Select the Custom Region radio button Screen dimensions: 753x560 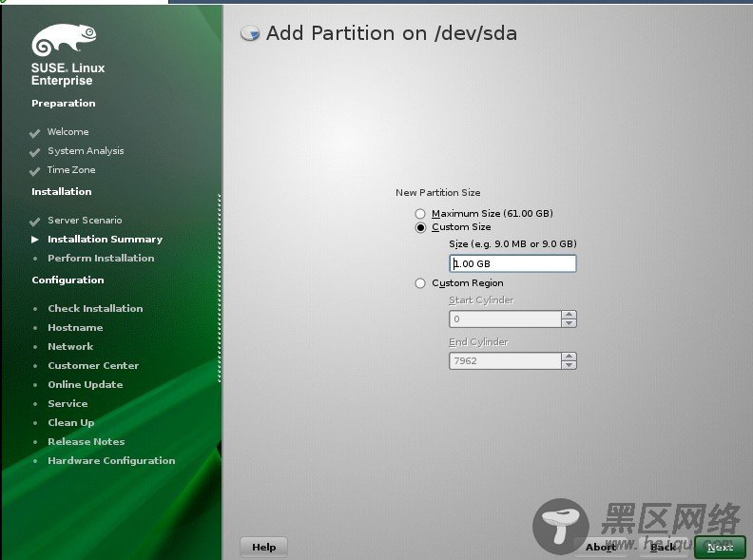point(420,283)
